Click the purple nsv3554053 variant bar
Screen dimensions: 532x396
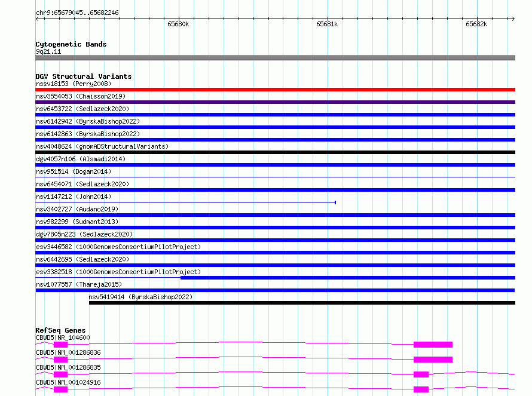pos(275,102)
